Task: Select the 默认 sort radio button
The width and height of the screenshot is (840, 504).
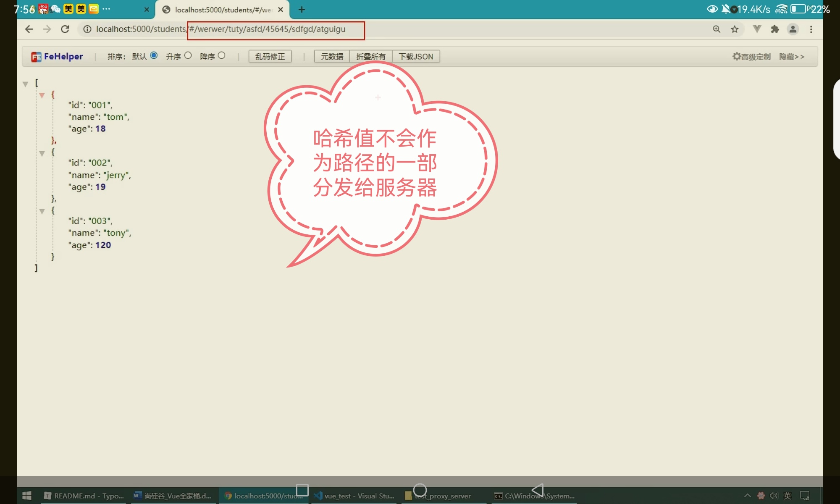Action: click(x=154, y=55)
